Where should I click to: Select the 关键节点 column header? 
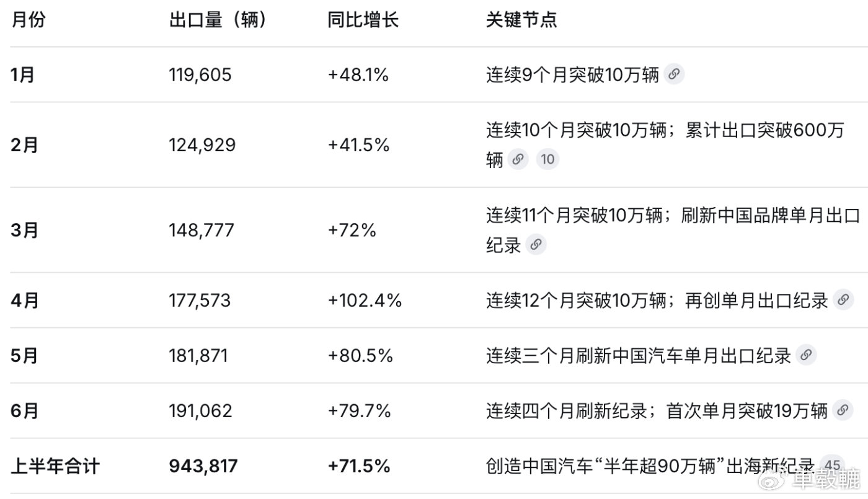click(521, 19)
